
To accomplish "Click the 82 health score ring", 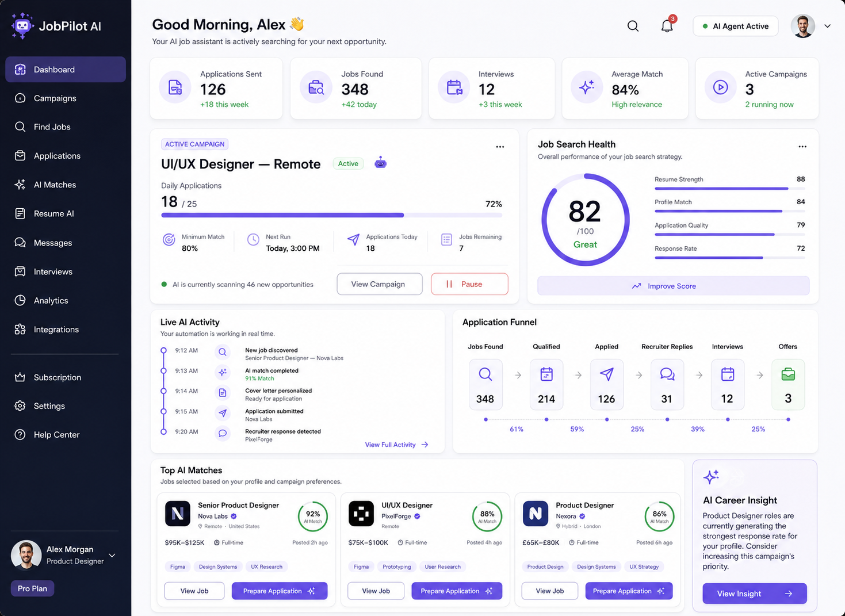I will [586, 220].
